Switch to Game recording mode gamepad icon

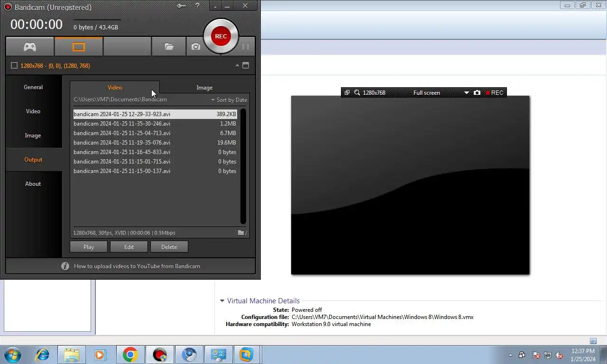point(30,46)
